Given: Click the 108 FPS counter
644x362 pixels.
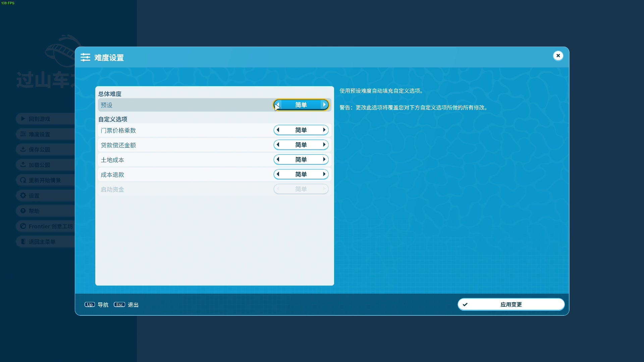Looking at the screenshot, I should (8, 3).
